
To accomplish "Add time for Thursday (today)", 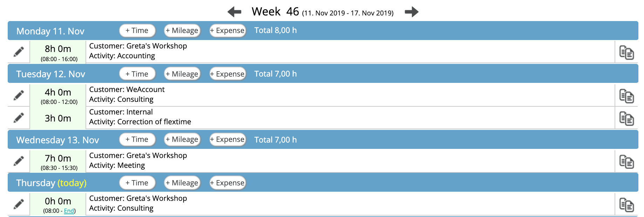I will 137,183.
